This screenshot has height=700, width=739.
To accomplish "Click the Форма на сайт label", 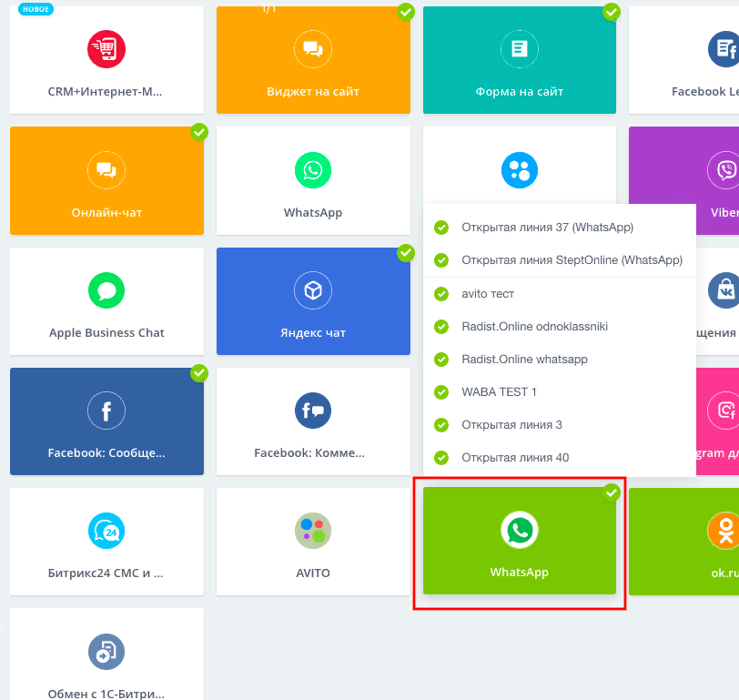I will 520,91.
